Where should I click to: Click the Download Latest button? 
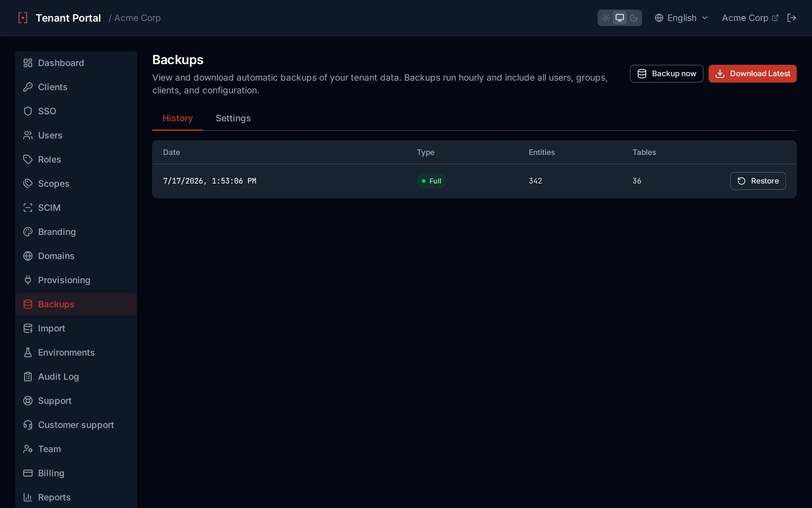point(752,74)
